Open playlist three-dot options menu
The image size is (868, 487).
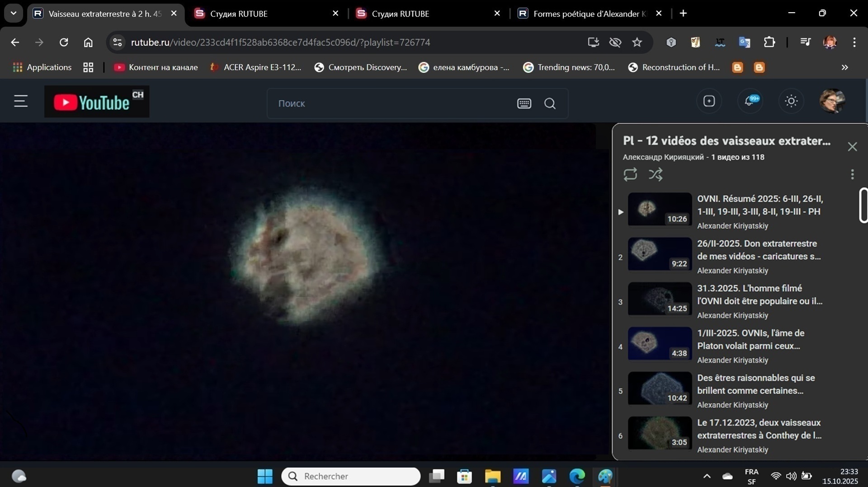tap(852, 174)
